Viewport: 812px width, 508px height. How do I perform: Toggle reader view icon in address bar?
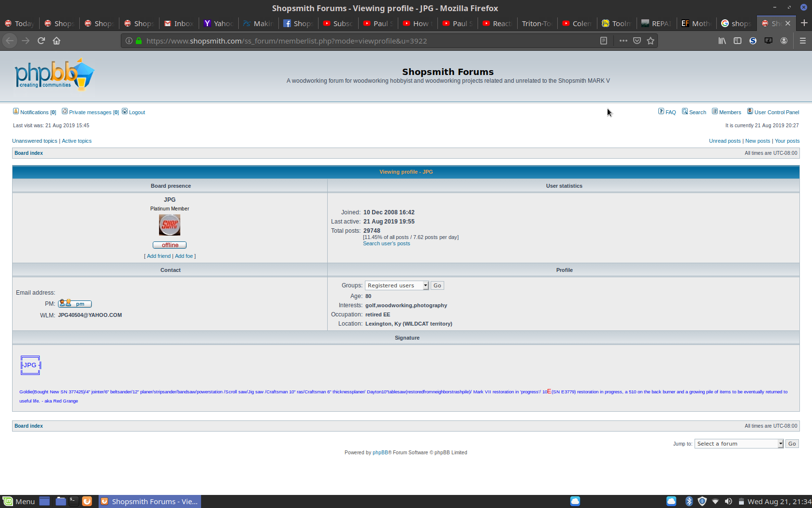click(x=604, y=41)
